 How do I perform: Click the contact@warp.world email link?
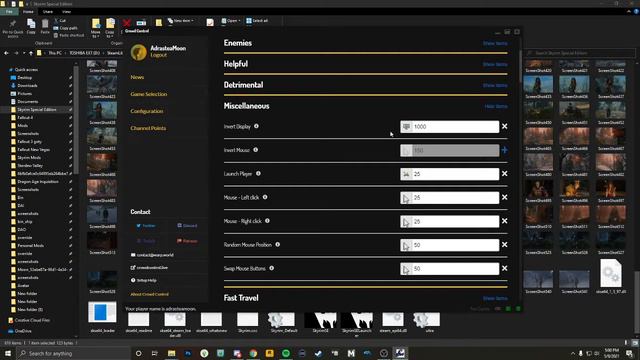152,255
